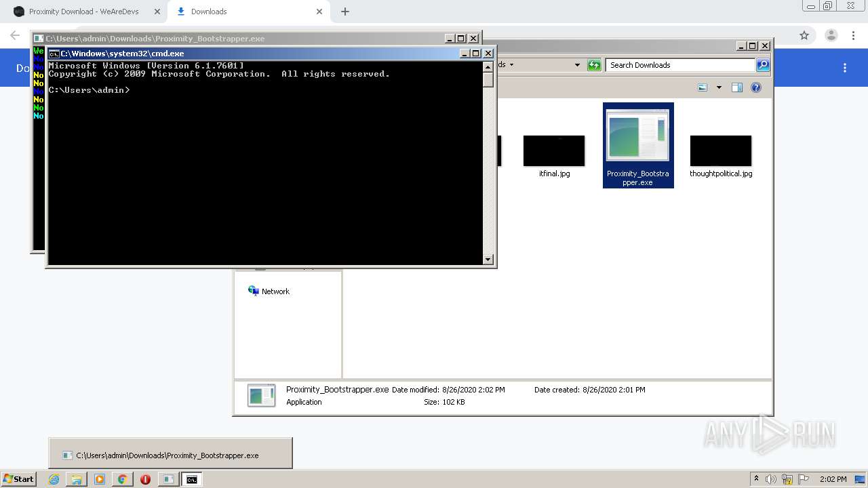Open the Downloads page three-dot menu
The height and width of the screenshot is (488, 868).
(845, 68)
